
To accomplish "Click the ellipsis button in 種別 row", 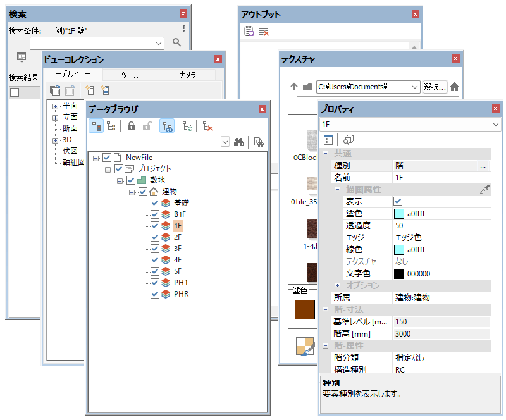I will (483, 166).
